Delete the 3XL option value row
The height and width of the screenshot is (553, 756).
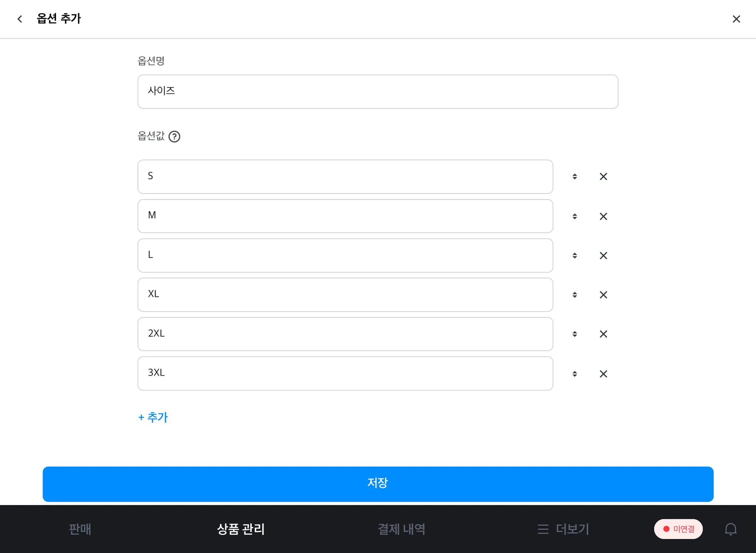click(603, 374)
